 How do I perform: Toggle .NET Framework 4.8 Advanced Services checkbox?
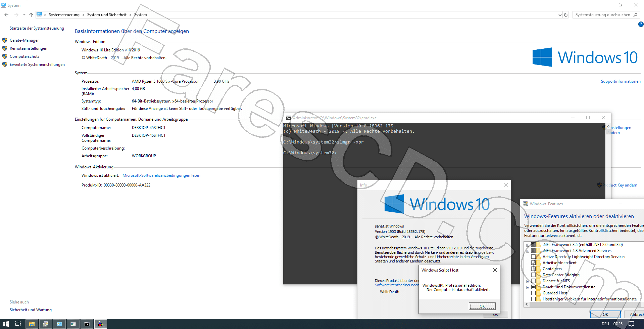[x=533, y=251]
